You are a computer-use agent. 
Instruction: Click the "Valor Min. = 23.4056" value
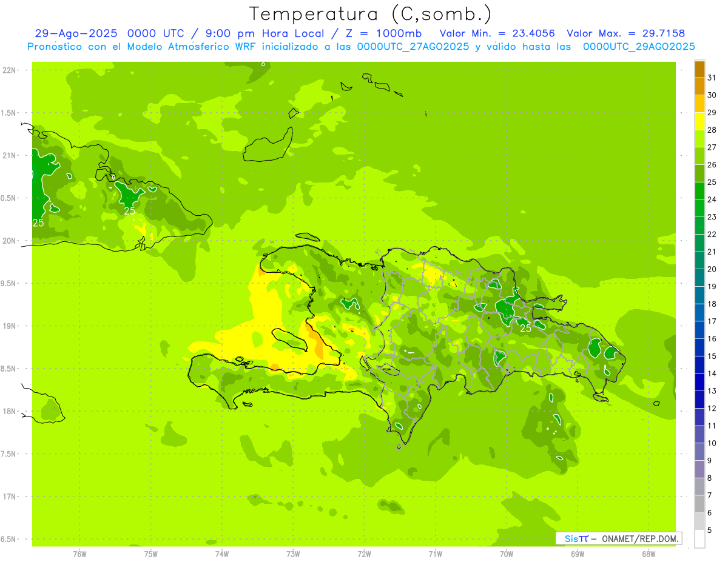(497, 33)
